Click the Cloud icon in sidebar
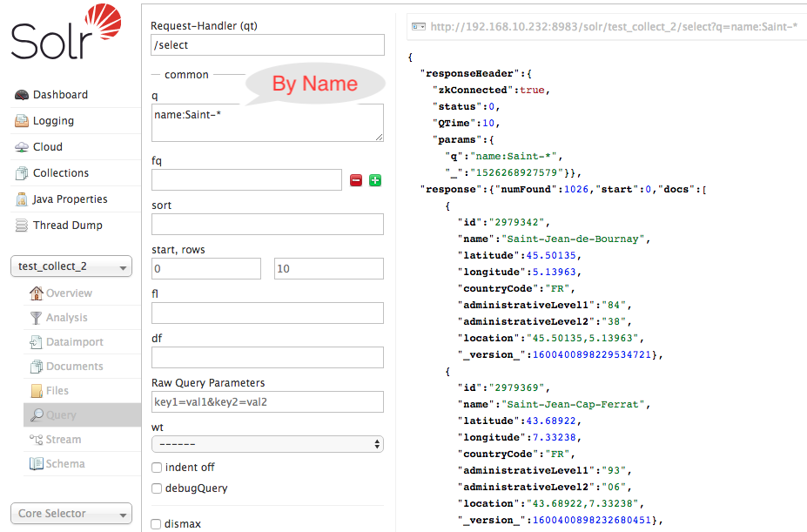 coord(22,147)
